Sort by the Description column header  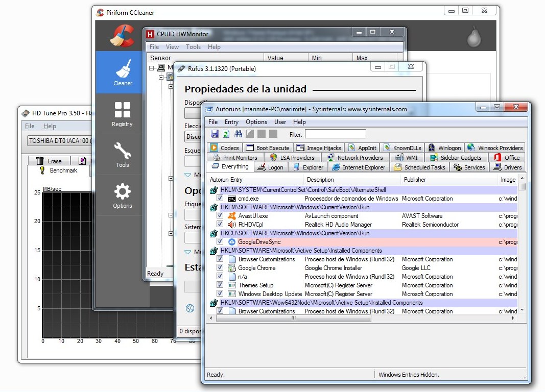352,180
